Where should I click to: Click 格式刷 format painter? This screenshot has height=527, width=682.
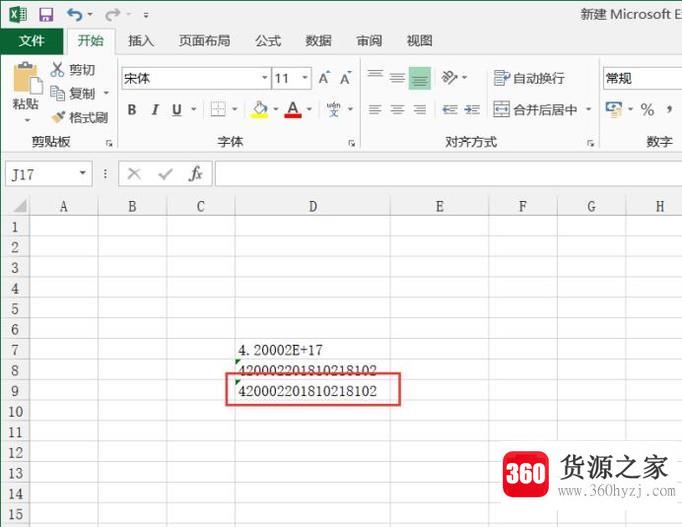pyautogui.click(x=79, y=117)
